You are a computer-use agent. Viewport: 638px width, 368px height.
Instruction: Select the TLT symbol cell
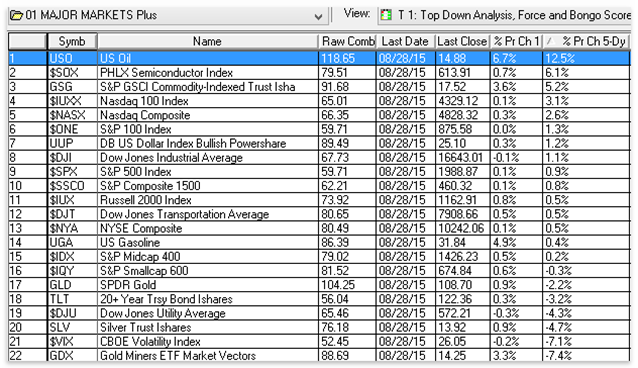[72, 299]
